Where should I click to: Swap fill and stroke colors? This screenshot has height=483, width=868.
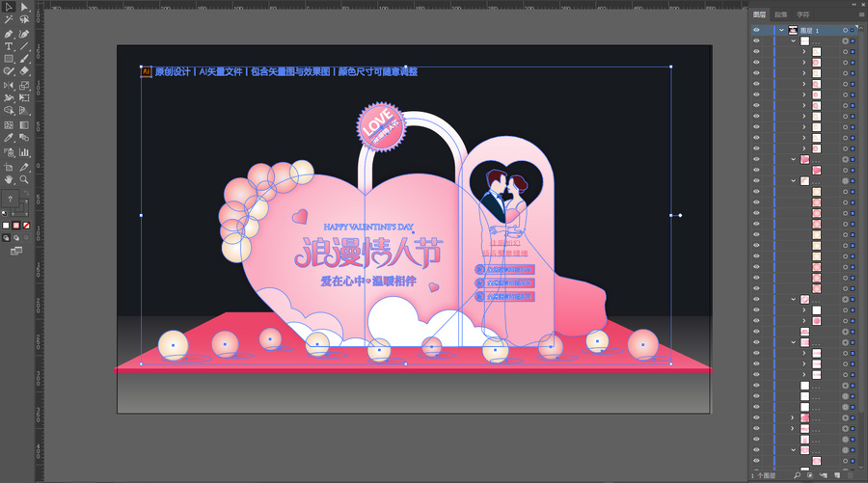point(25,193)
